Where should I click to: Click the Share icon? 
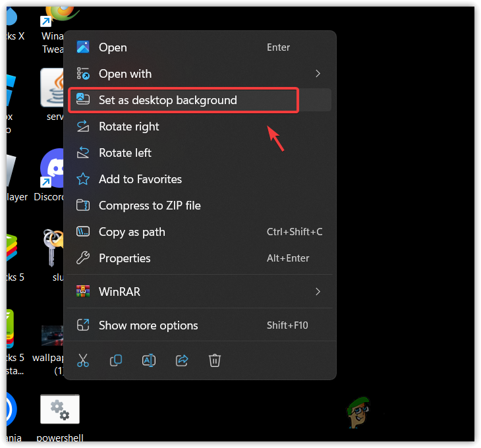pos(182,360)
